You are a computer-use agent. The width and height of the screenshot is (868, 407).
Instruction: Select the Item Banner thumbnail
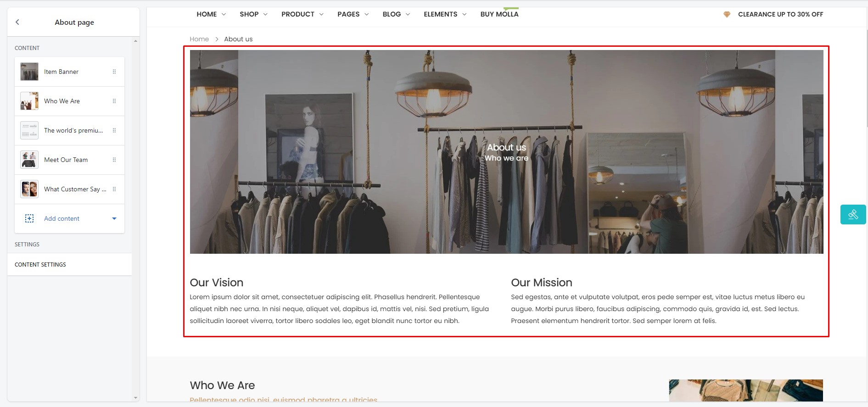(x=29, y=72)
